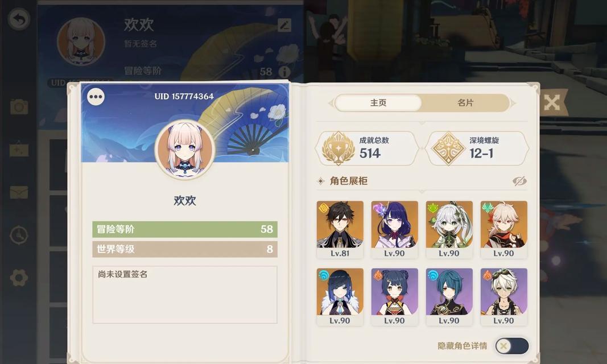Open the 成就总数 514 achievements panel

coord(367,148)
